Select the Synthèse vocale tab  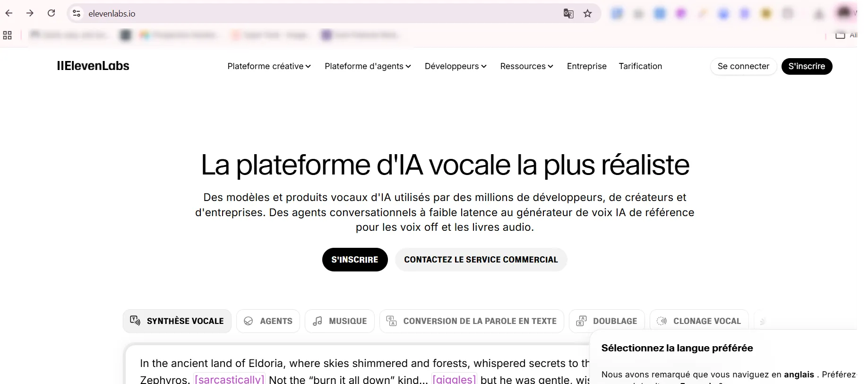point(177,321)
